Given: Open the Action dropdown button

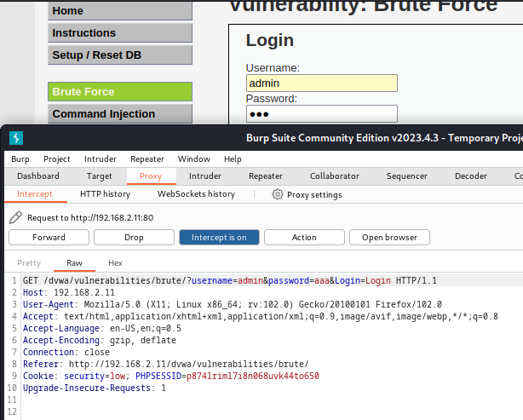Looking at the screenshot, I should 304,237.
